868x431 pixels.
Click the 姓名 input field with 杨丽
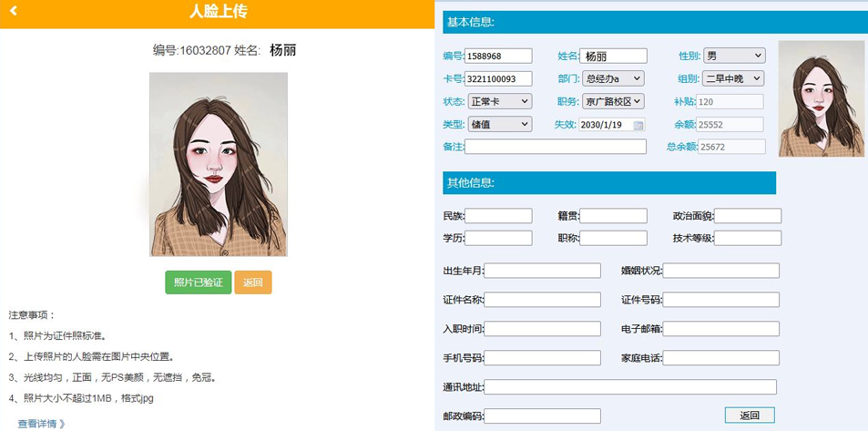coord(613,56)
